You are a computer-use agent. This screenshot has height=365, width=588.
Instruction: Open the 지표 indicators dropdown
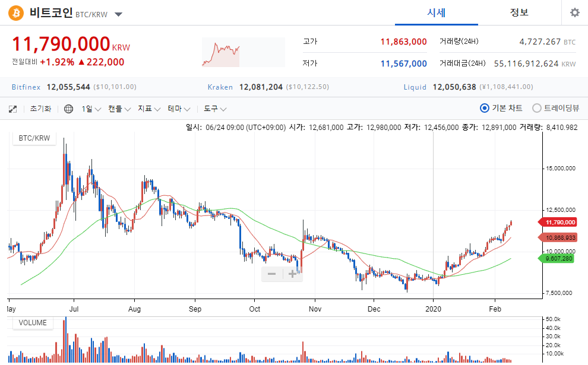pyautogui.click(x=149, y=109)
